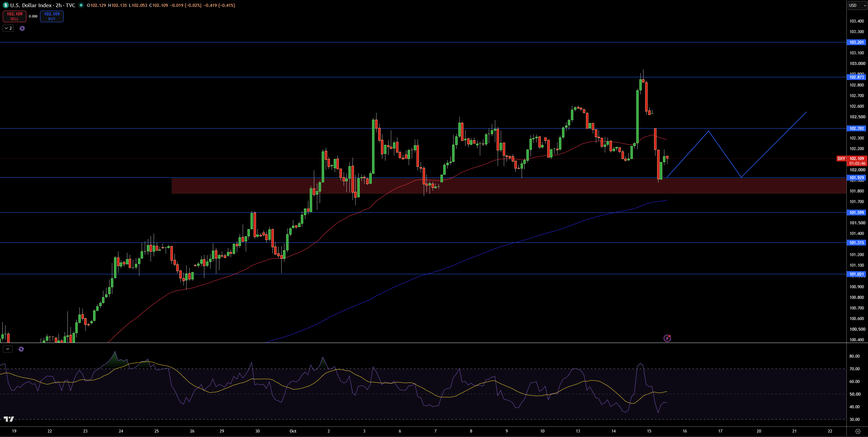This screenshot has height=437, width=868.
Task: Click the green dollar symbol logo
Action: [5, 5]
